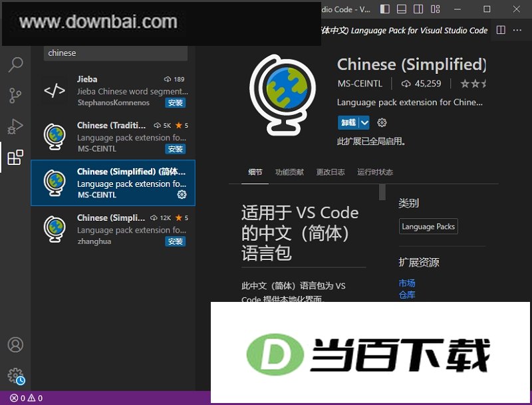Image resolution: width=532 pixels, height=405 pixels.
Task: Open the Run and Debug view icon
Action: (15, 126)
